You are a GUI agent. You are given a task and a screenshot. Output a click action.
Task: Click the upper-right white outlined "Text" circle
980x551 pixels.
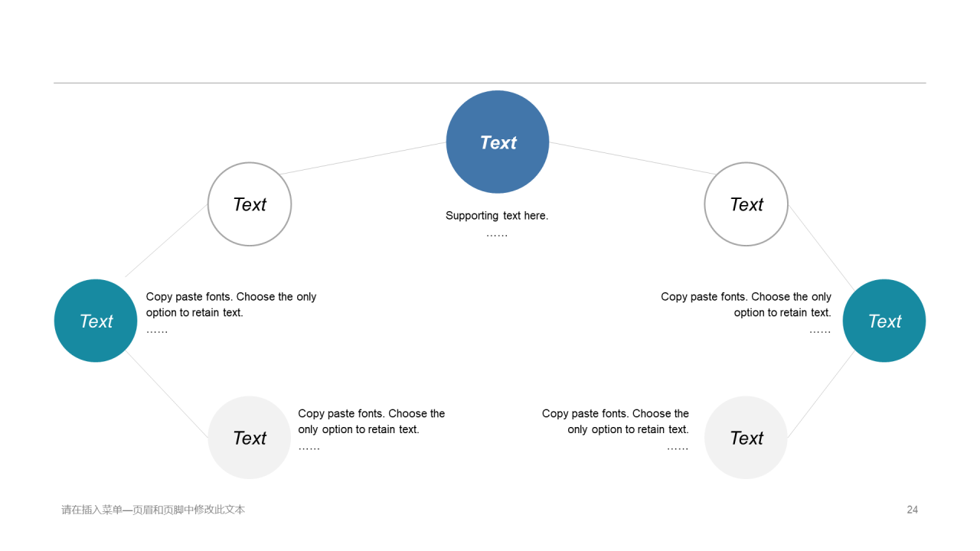746,204
